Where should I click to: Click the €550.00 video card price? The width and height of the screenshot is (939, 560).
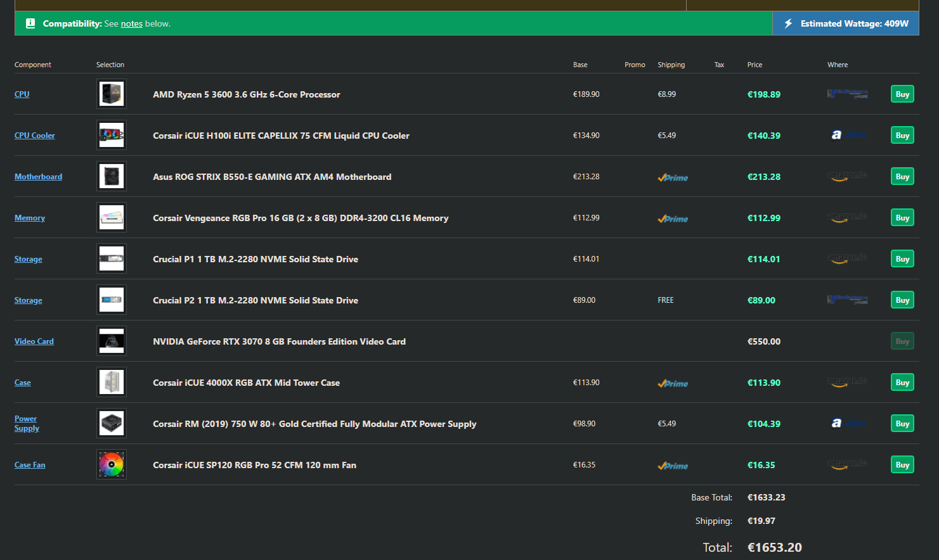[764, 341]
